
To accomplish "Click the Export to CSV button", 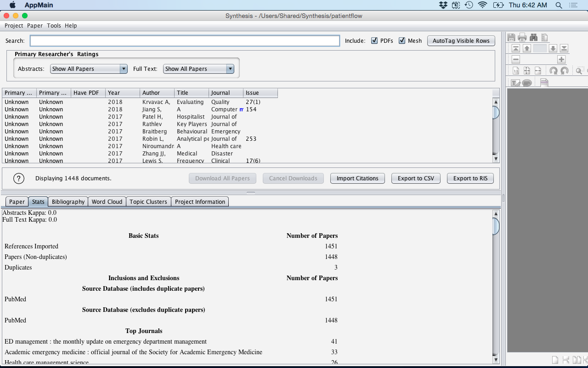I will pos(416,178).
